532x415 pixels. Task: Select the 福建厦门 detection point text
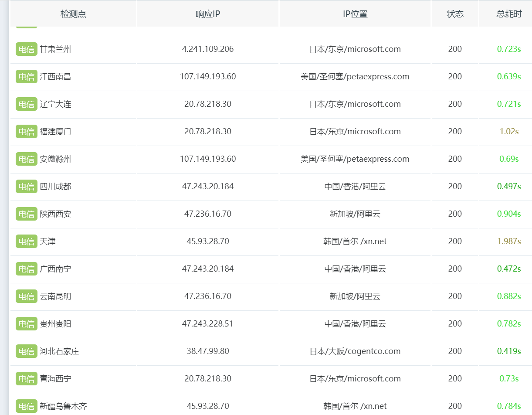(55, 132)
